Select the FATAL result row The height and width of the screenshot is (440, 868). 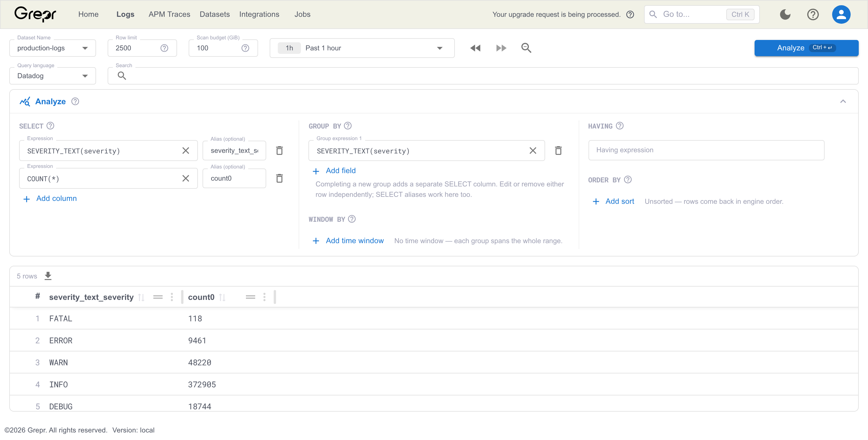coord(434,318)
